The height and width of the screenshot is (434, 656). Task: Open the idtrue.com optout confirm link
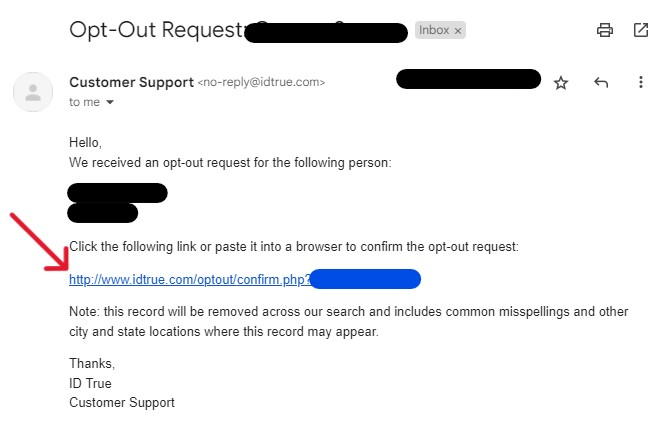190,279
